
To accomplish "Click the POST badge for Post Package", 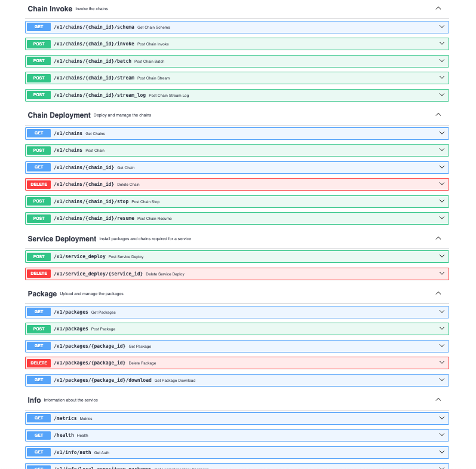I will click(x=39, y=329).
